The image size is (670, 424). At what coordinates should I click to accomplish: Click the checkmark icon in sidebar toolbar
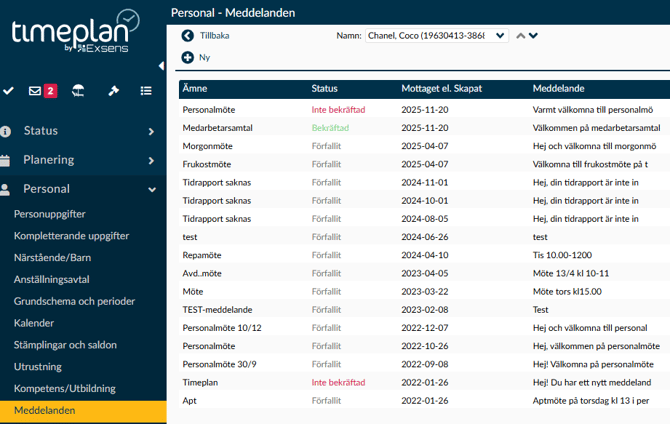(9, 91)
